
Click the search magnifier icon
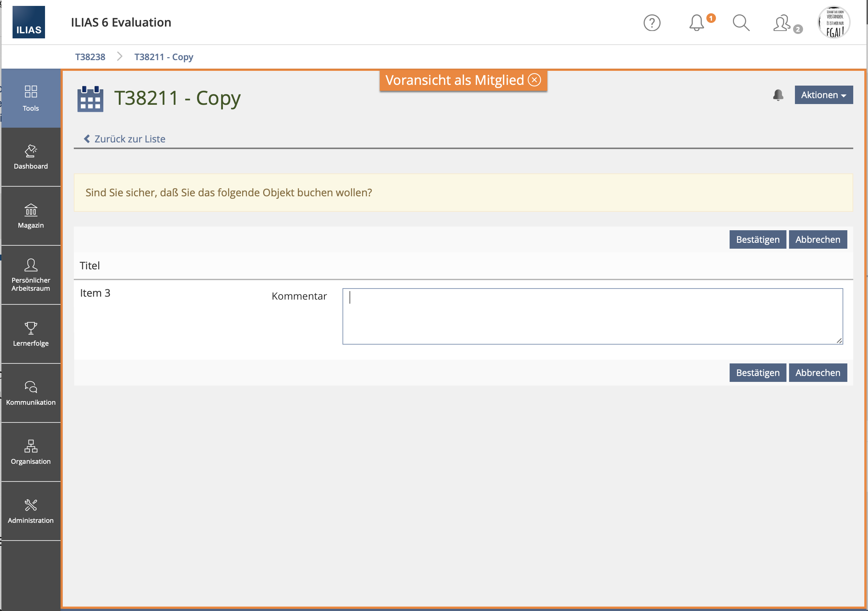(741, 23)
